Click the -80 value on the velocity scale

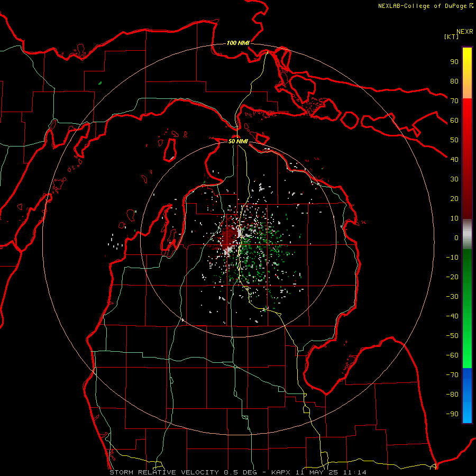tap(452, 395)
